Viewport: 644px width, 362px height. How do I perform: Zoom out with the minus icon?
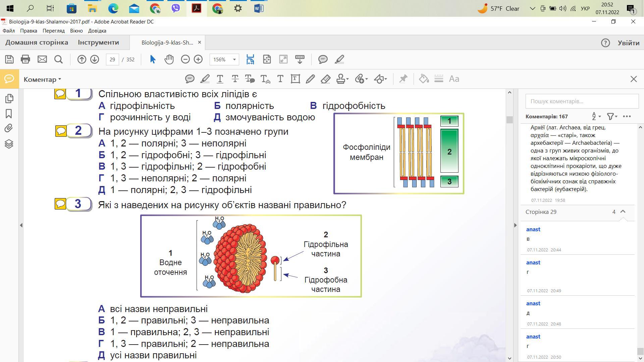[x=185, y=59]
